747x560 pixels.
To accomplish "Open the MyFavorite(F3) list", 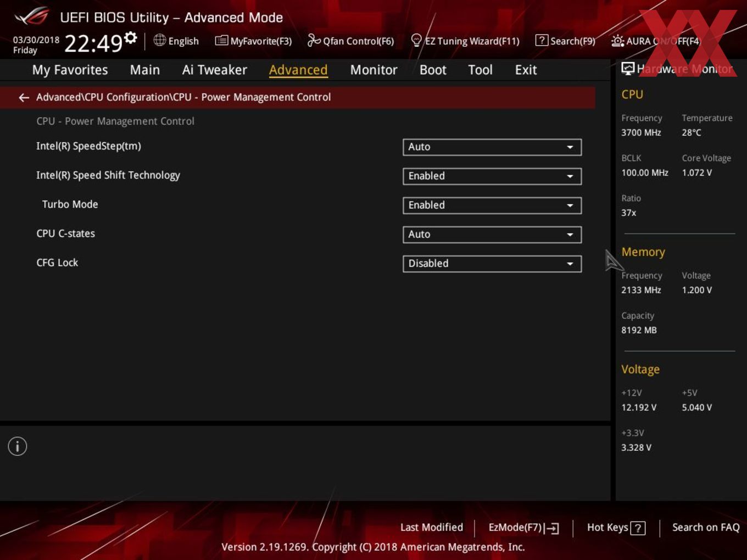I will (253, 41).
